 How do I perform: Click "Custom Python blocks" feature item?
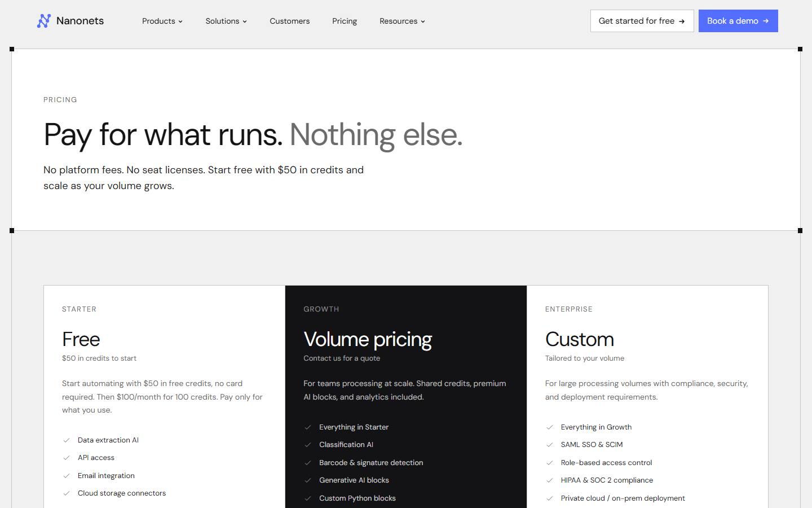pos(358,498)
